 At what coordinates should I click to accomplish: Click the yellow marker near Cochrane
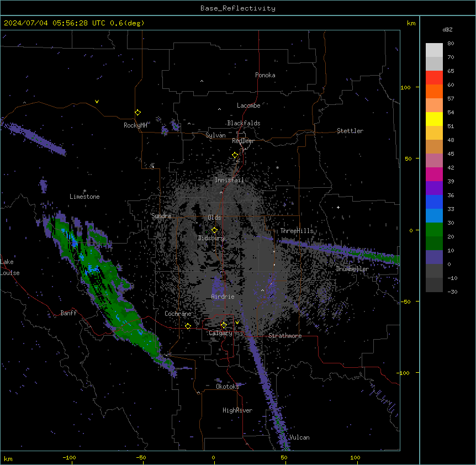click(x=188, y=326)
